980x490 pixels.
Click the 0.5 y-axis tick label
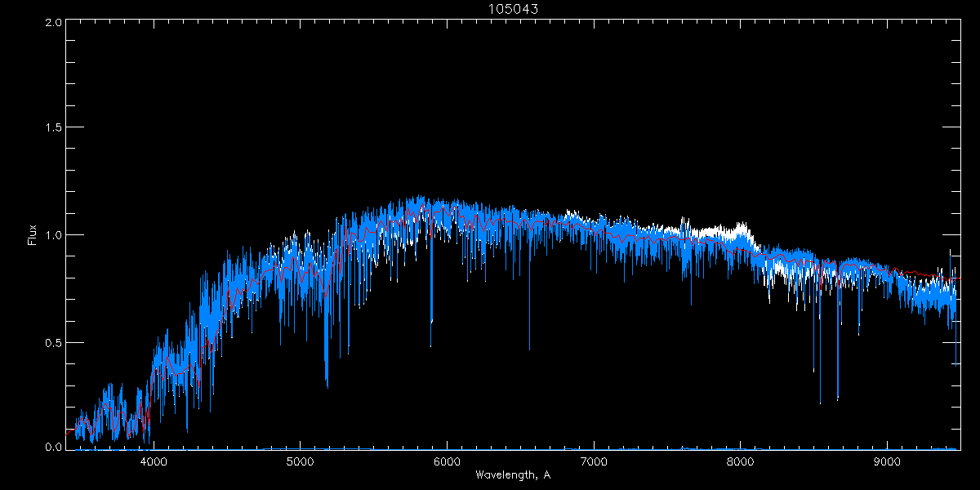(51, 342)
